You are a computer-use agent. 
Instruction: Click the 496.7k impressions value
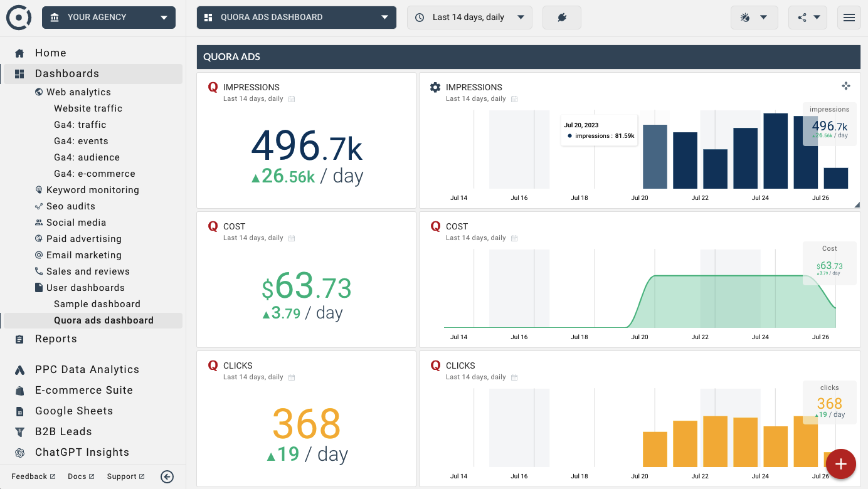pos(307,146)
